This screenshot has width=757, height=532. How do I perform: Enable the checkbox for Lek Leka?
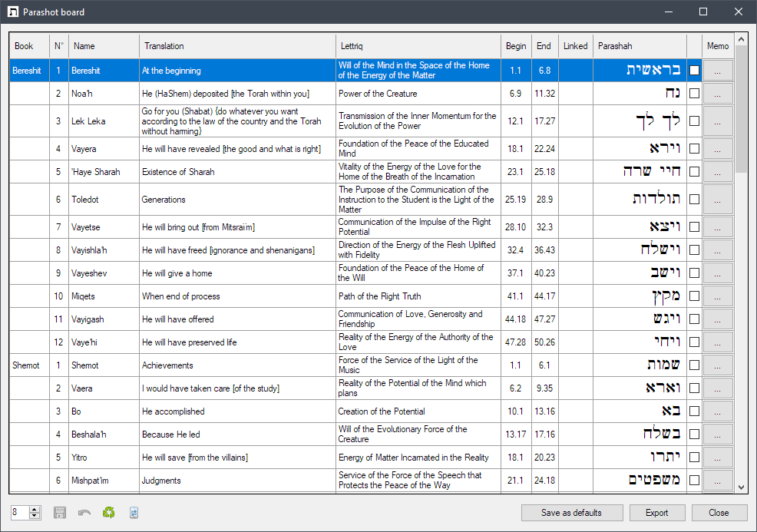694,121
